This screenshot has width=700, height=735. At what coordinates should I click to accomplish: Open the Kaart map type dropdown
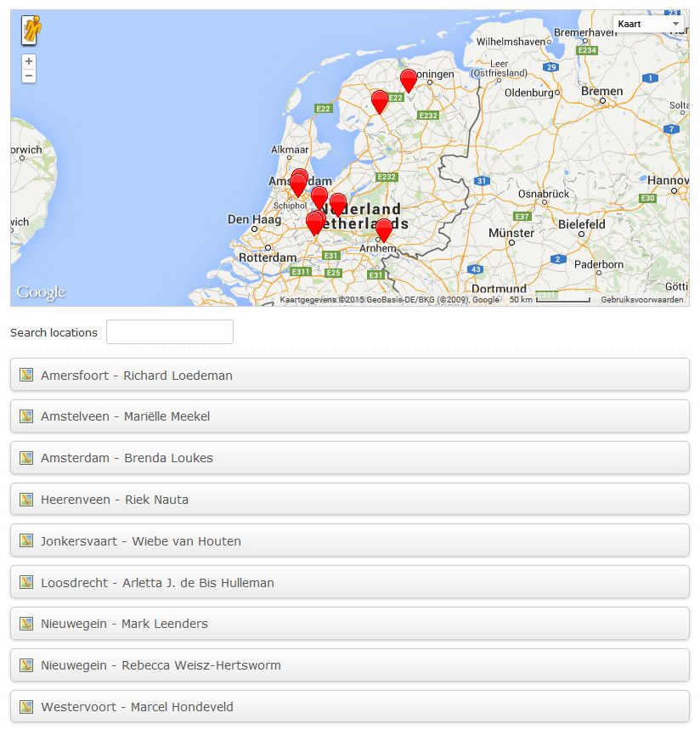pyautogui.click(x=648, y=24)
